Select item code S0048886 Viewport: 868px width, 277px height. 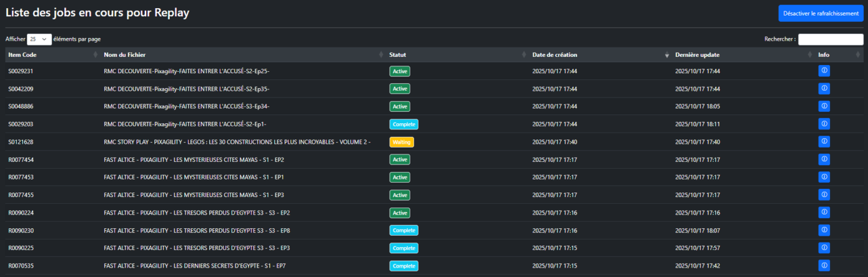click(21, 106)
